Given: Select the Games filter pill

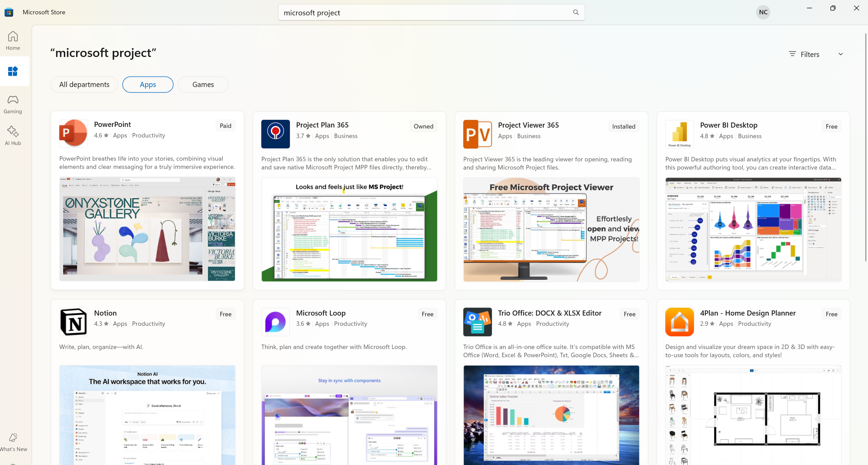Looking at the screenshot, I should point(203,85).
